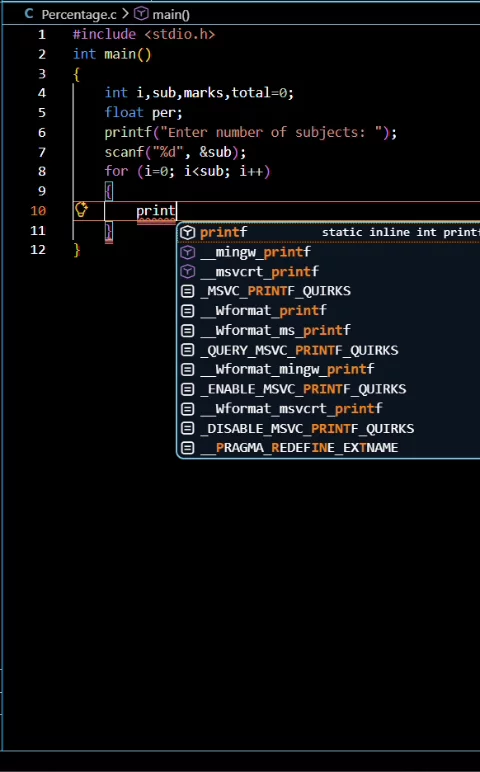Pick the _QUERY_MSVC_PRINTF_QUIRKS completion entry
This screenshot has height=772, width=480.
(329, 350)
